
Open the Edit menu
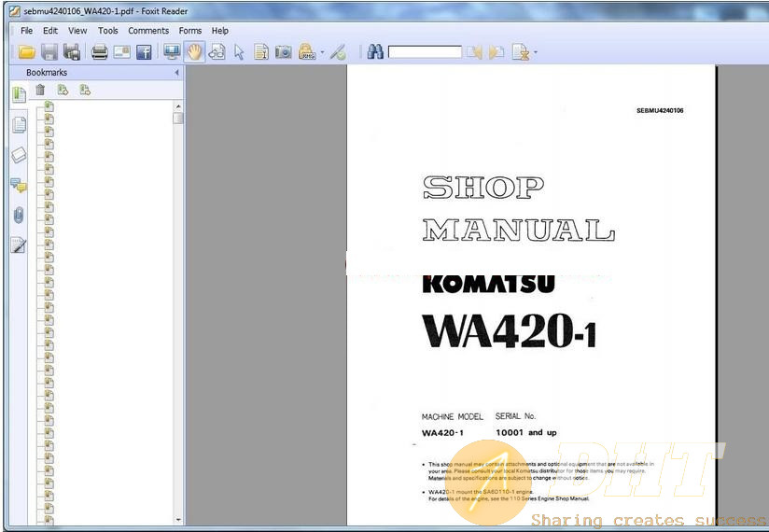pos(50,31)
